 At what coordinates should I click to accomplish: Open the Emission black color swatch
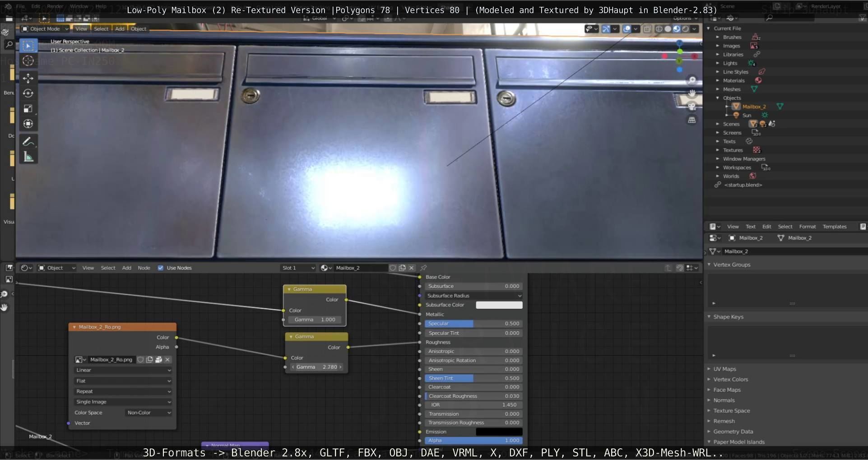(x=499, y=432)
